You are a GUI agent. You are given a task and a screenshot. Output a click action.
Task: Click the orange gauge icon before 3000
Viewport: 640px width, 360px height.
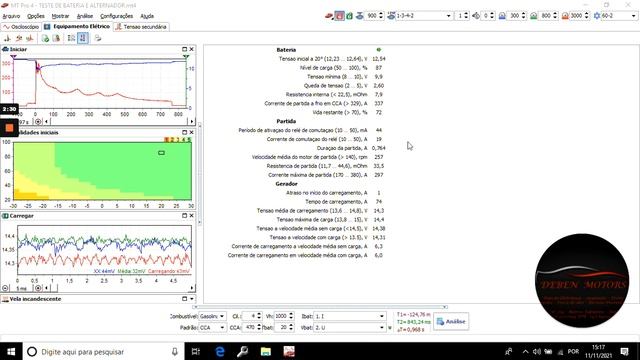click(x=565, y=16)
